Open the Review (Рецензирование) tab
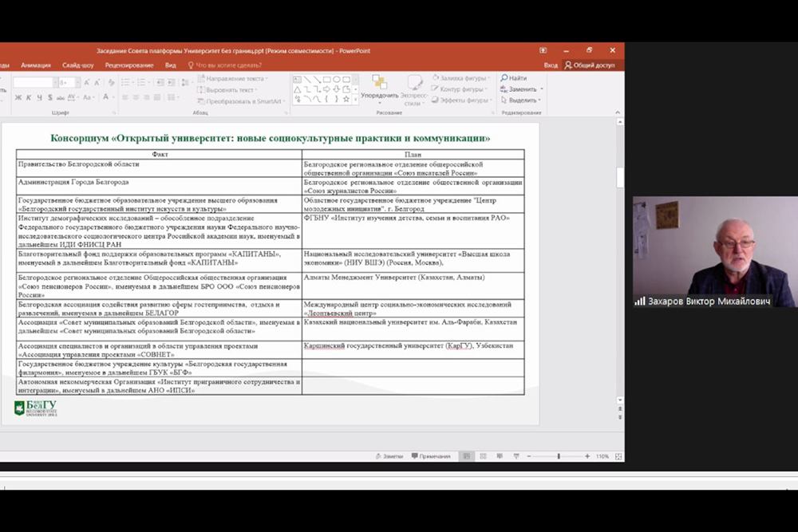The image size is (798, 532). 129,65
